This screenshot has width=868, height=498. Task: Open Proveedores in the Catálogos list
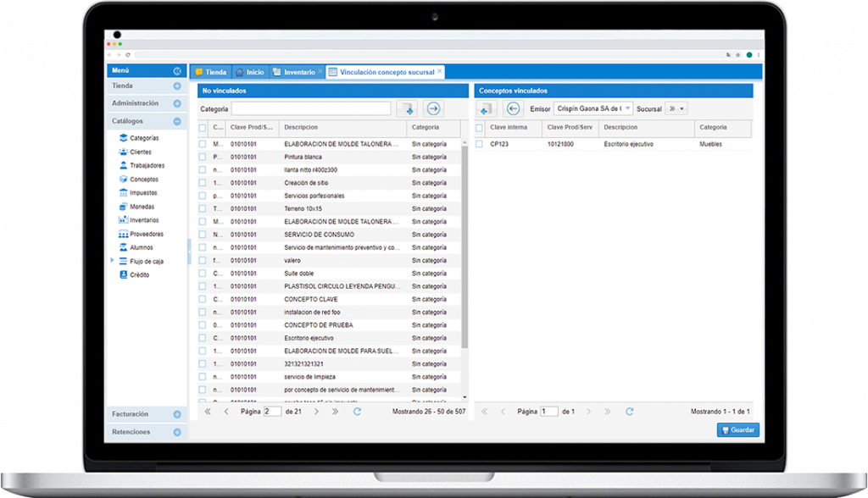pyautogui.click(x=146, y=234)
